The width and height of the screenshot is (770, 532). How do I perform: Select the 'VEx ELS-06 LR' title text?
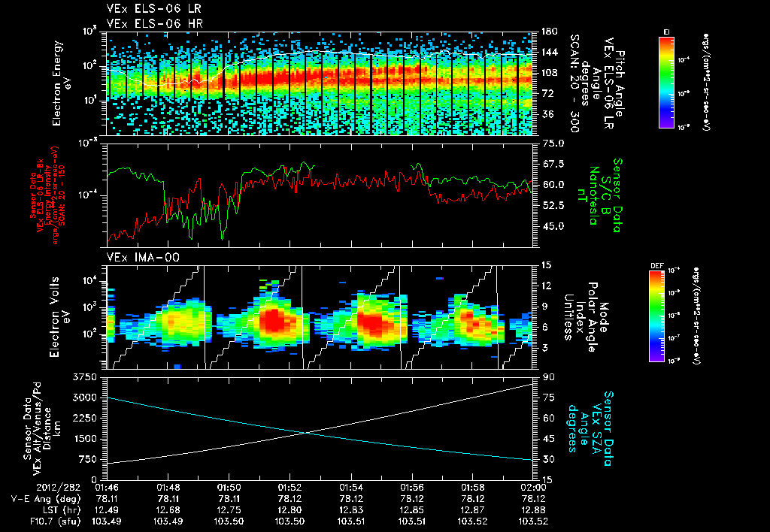(x=153, y=9)
